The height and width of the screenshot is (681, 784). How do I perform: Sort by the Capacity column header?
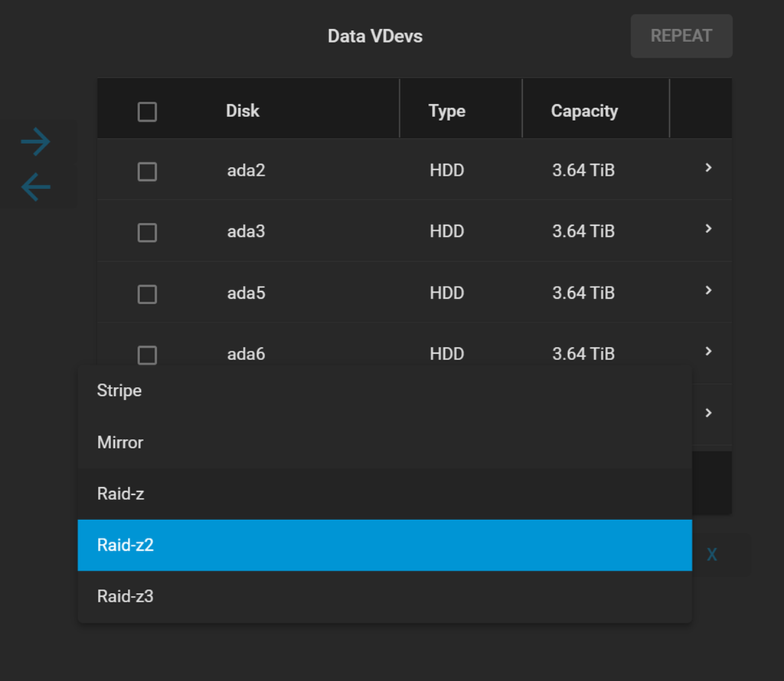click(x=584, y=111)
